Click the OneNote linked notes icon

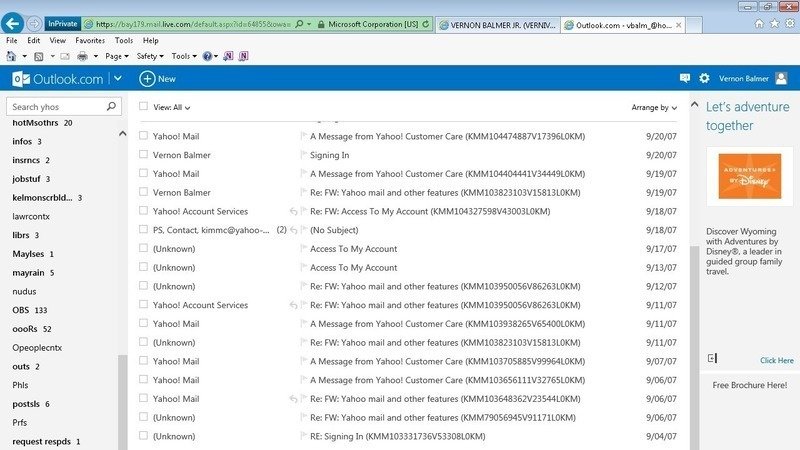[243, 56]
